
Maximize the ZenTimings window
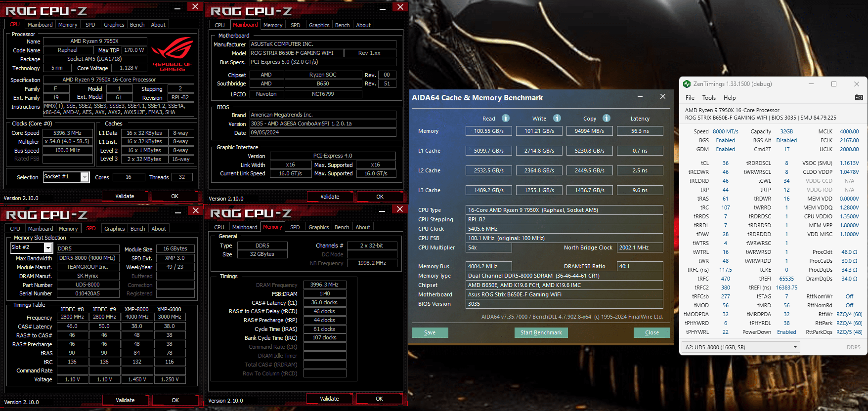[834, 84]
